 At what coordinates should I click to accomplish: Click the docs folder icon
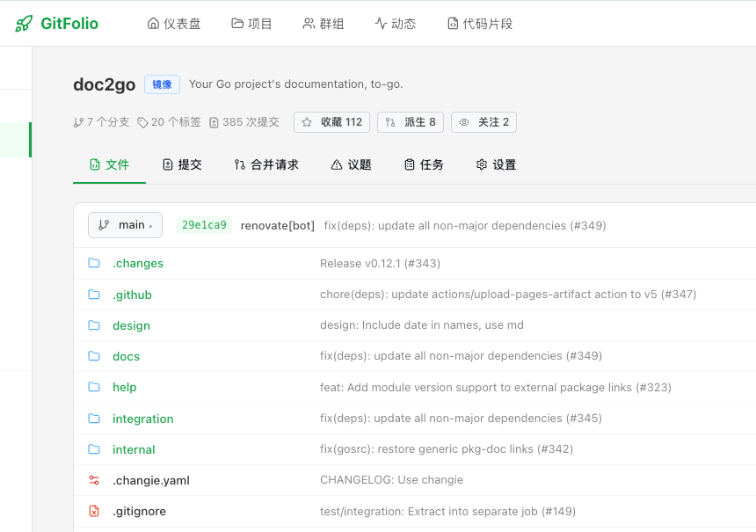(94, 356)
